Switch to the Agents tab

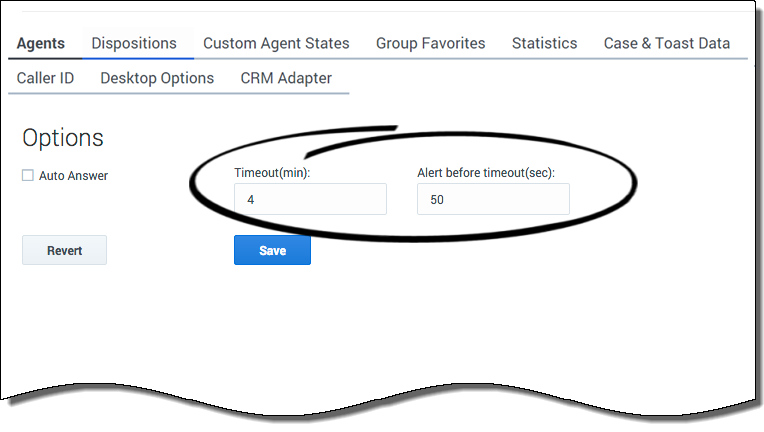point(40,44)
